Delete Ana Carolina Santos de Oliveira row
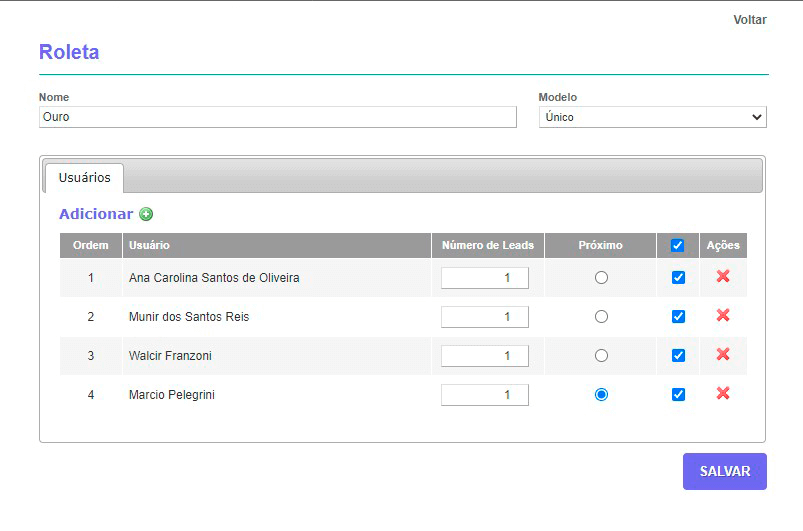803x531 pixels. point(723,277)
